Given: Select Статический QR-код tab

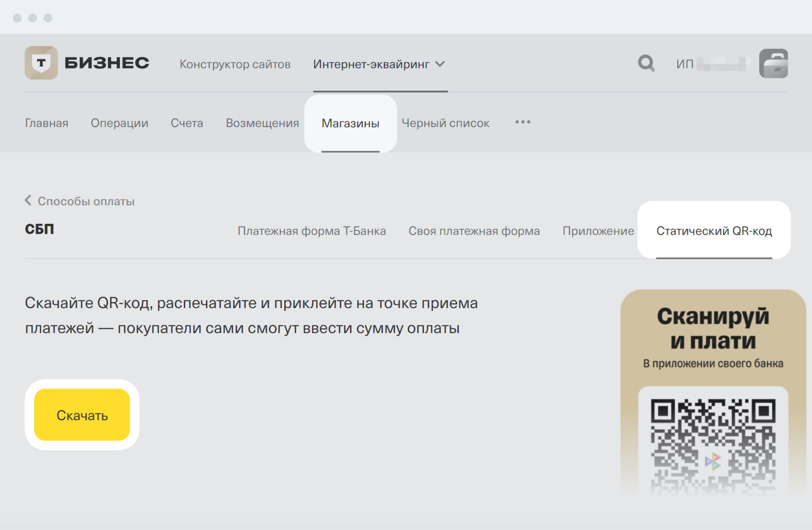Looking at the screenshot, I should [x=714, y=231].
